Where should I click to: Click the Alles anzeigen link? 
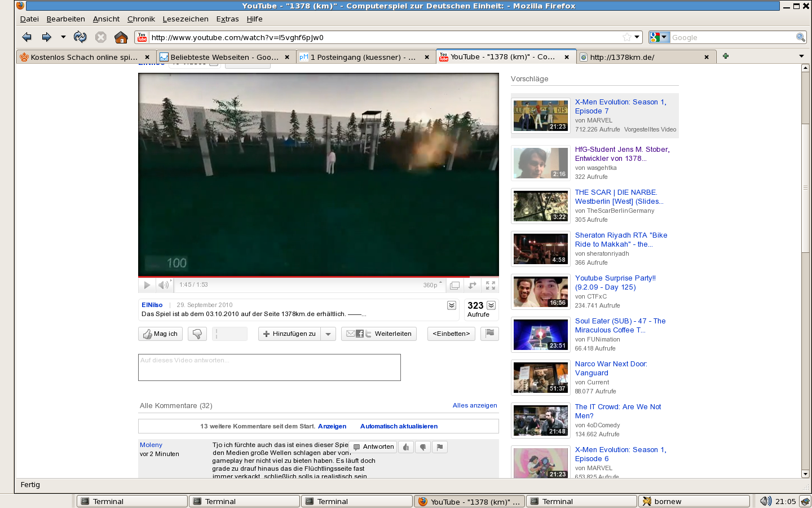[475, 405]
